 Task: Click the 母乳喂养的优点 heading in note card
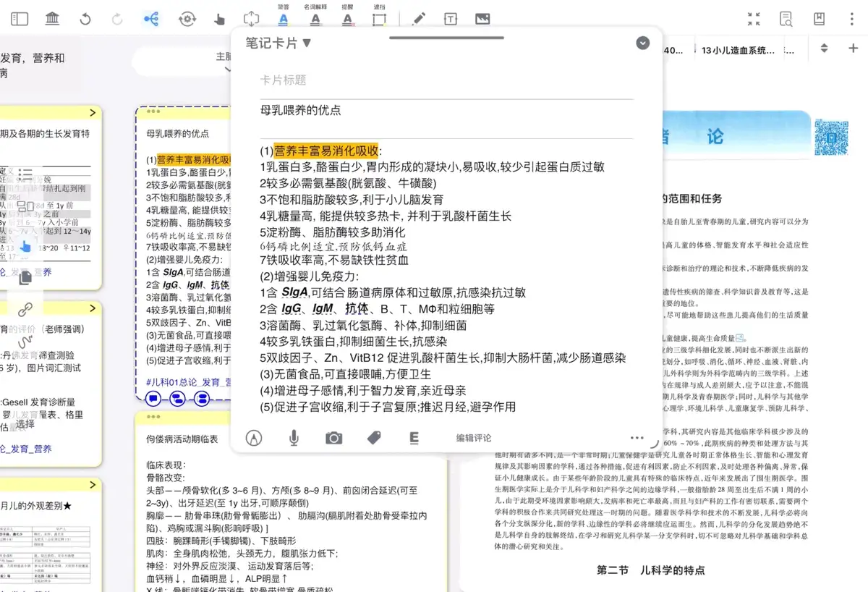[x=301, y=111]
